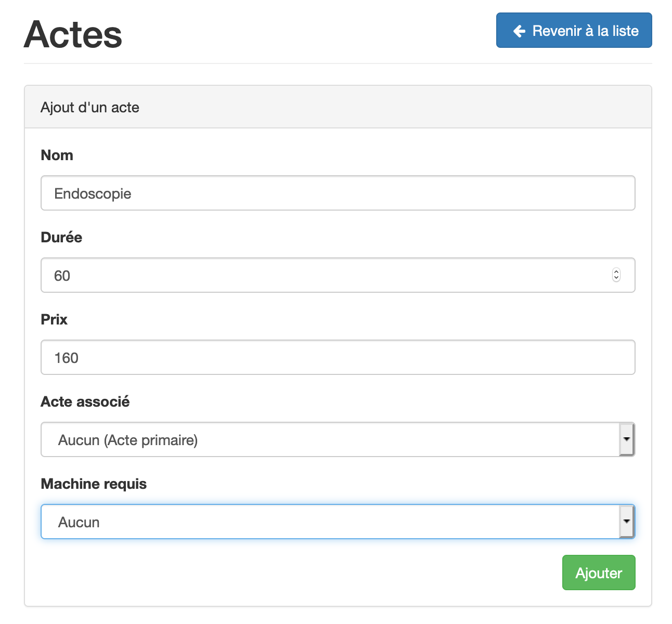Click the Nom field label
The width and height of the screenshot is (672, 624).
pos(57,155)
